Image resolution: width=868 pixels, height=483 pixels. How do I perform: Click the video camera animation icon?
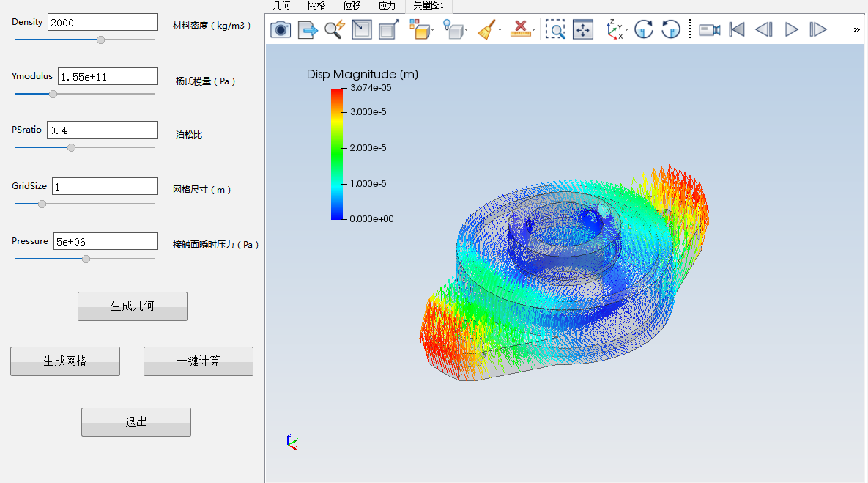coord(709,30)
